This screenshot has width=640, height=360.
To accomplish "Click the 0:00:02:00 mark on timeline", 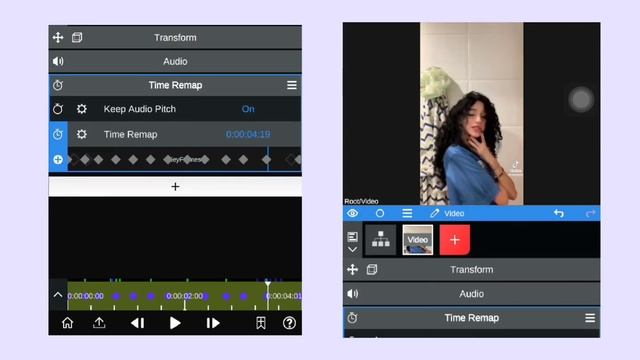I will pyautogui.click(x=184, y=296).
